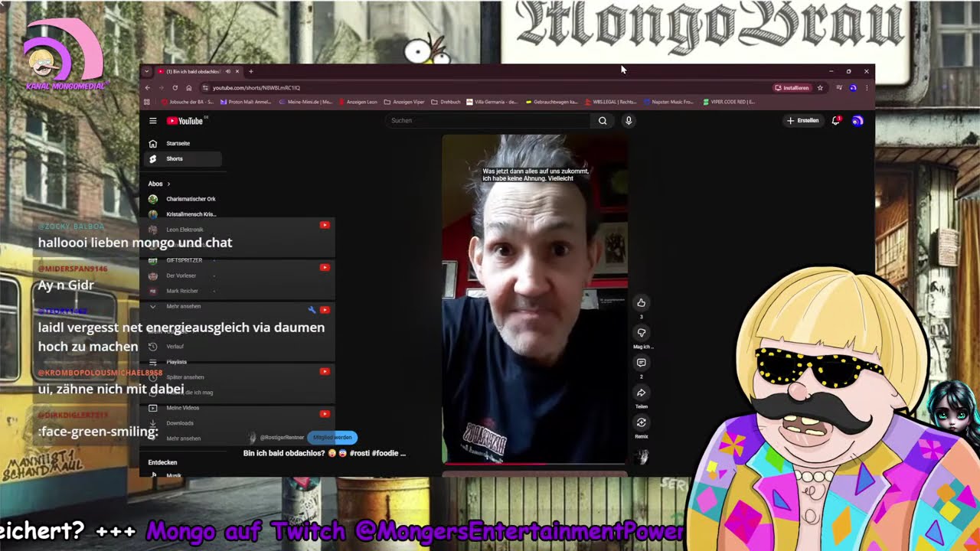Screen dimensions: 980x551
Task: Open the bookmarks apps grid icon
Action: [147, 102]
